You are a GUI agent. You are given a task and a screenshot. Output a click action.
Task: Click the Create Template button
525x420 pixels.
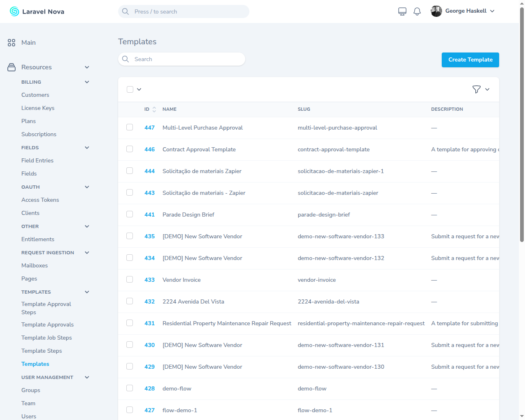pos(470,60)
